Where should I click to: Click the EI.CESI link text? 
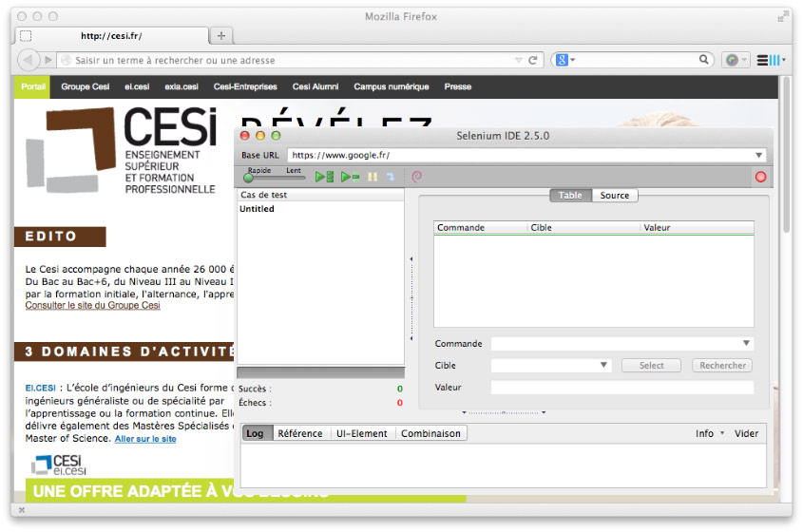(x=41, y=389)
